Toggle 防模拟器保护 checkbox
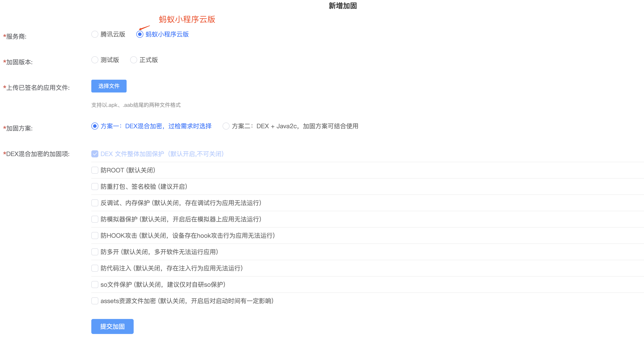The width and height of the screenshot is (644, 347). pos(95,219)
